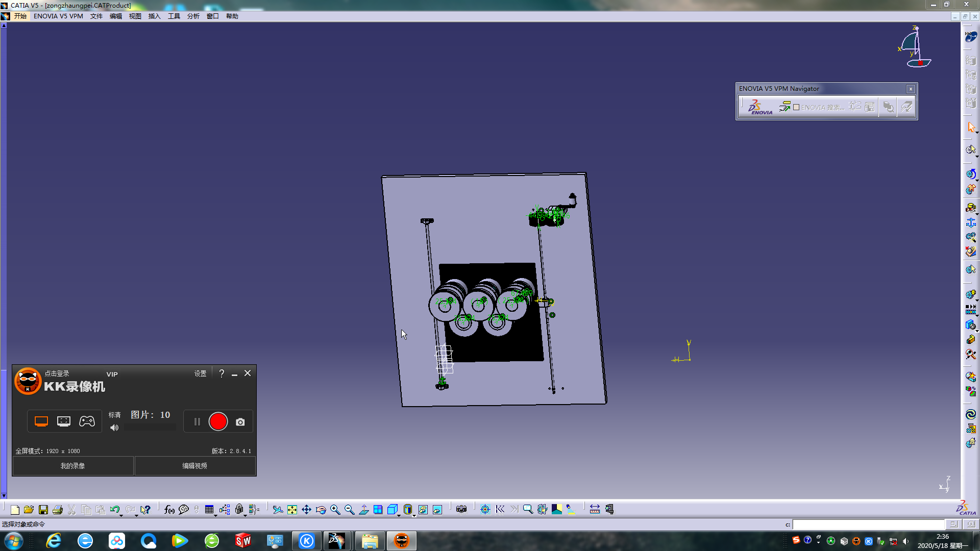
Task: Expand the Undo history dropdown arrow
Action: tap(121, 515)
